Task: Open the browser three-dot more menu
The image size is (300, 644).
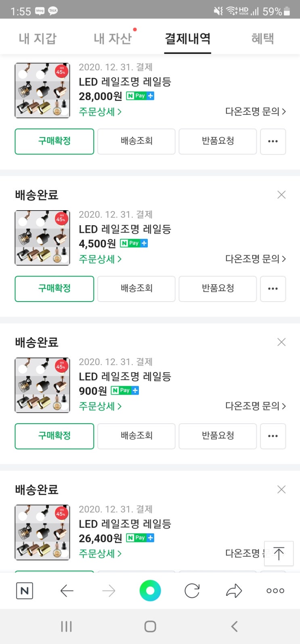Action: pyautogui.click(x=275, y=591)
